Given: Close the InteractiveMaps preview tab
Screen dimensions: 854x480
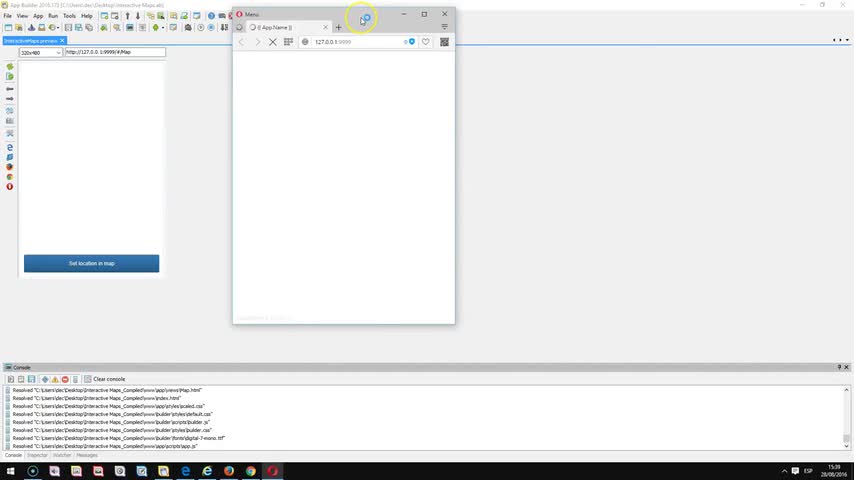Looking at the screenshot, I should click(62, 40).
